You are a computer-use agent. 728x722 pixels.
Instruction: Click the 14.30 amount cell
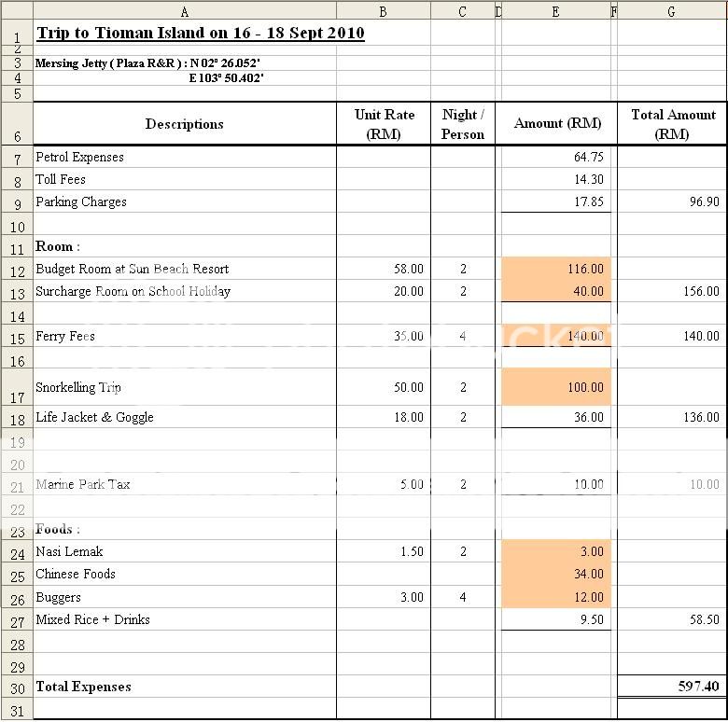point(556,179)
